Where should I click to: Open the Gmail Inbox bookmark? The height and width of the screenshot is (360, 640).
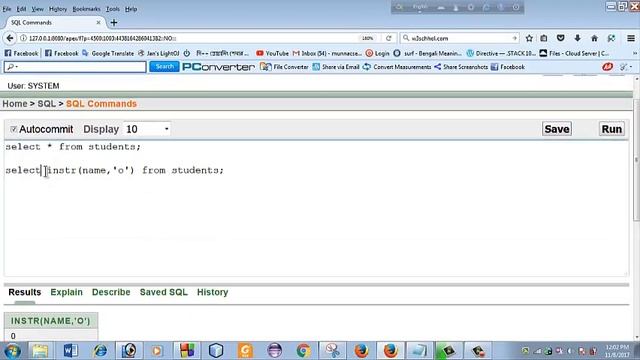pos(327,53)
